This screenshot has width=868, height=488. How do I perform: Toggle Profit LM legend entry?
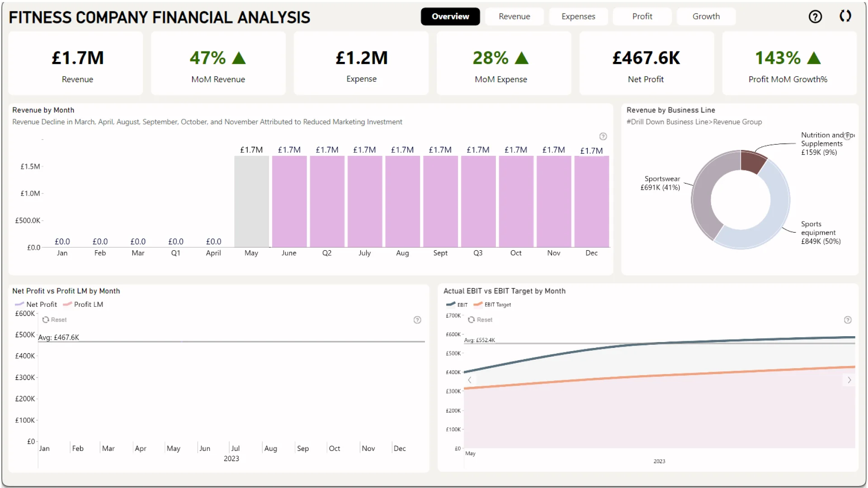[83, 305]
